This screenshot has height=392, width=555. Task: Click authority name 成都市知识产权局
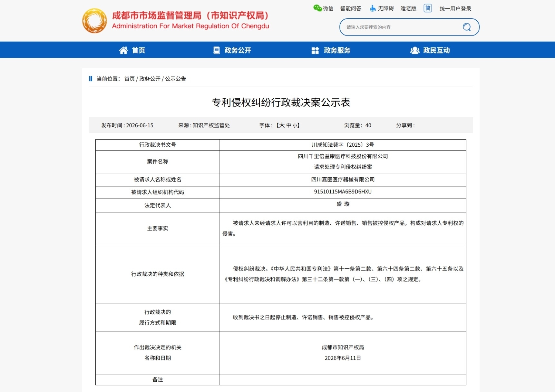(x=343, y=348)
